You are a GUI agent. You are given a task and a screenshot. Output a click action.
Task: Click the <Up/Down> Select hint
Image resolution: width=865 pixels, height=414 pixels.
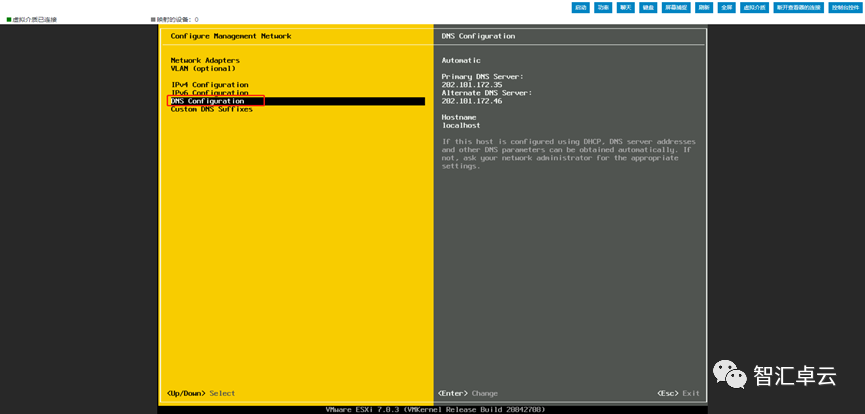[201, 394]
